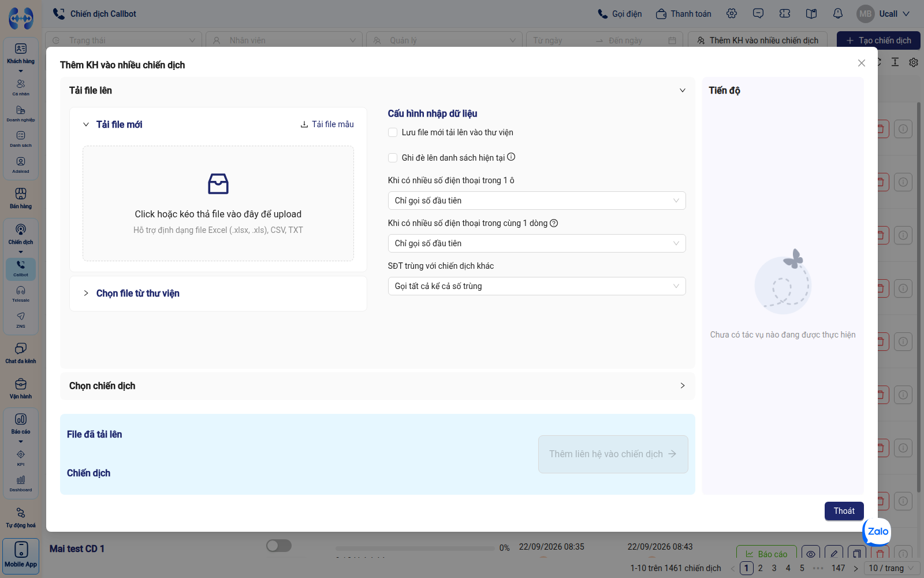The image size is (924, 578).
Task: Open Bán hàng sidebar section
Action: coord(21,198)
